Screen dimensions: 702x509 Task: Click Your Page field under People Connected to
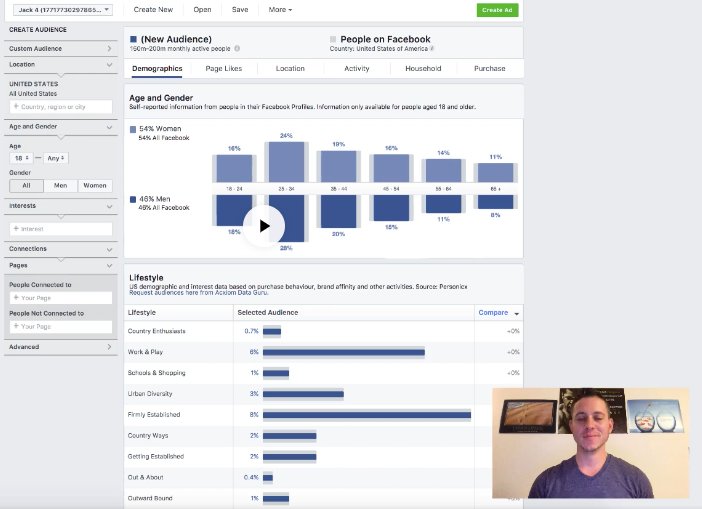point(61,298)
